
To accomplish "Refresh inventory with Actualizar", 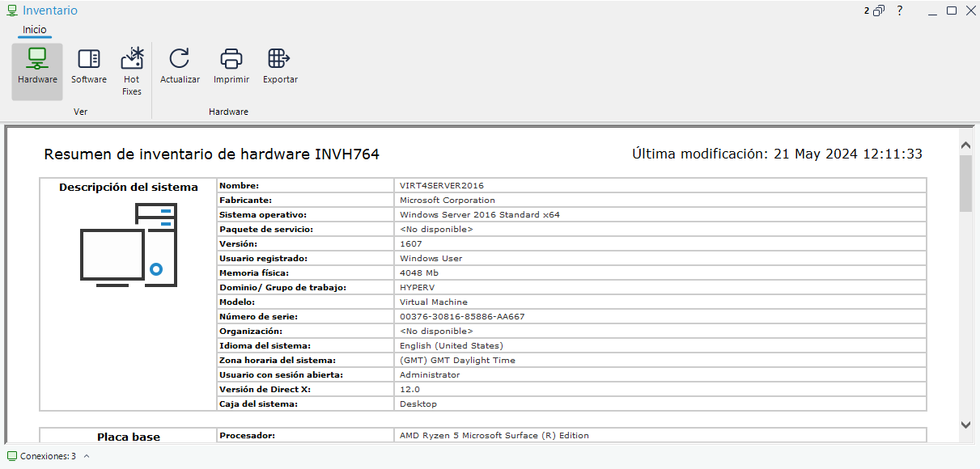I will pos(180,66).
